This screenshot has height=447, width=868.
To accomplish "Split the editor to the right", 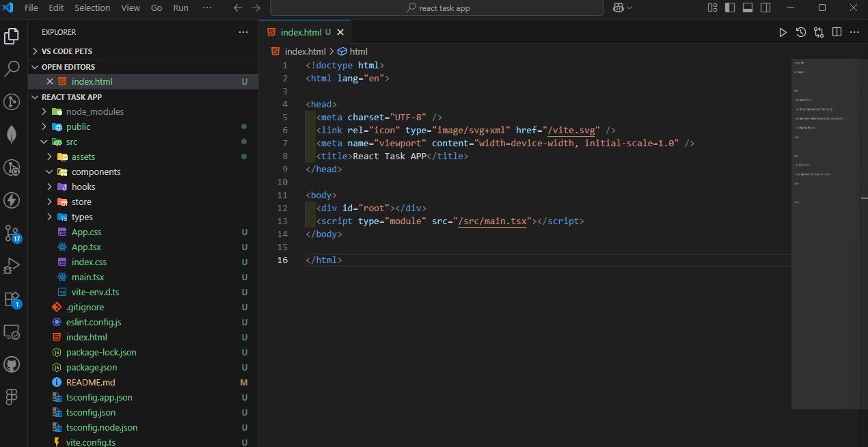I will [x=837, y=32].
